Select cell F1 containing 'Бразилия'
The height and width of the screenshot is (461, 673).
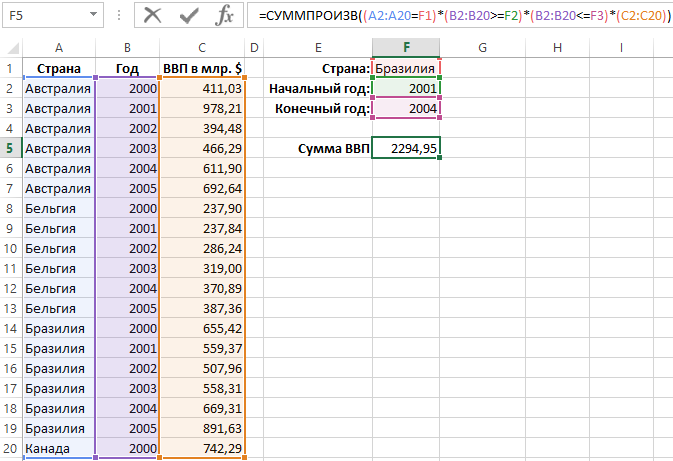tap(406, 68)
